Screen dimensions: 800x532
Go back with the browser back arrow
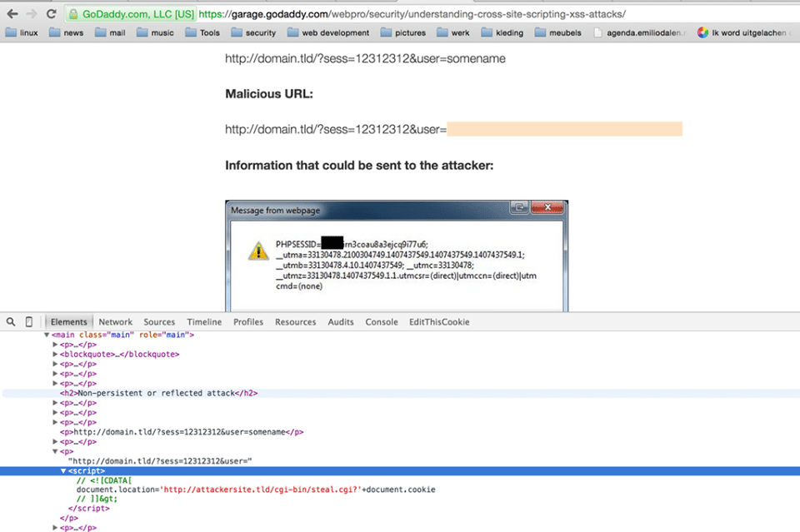pyautogui.click(x=12, y=14)
